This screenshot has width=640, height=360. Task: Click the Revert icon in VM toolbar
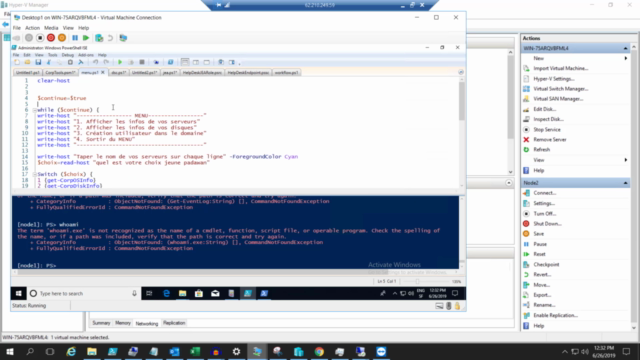[x=110, y=38]
